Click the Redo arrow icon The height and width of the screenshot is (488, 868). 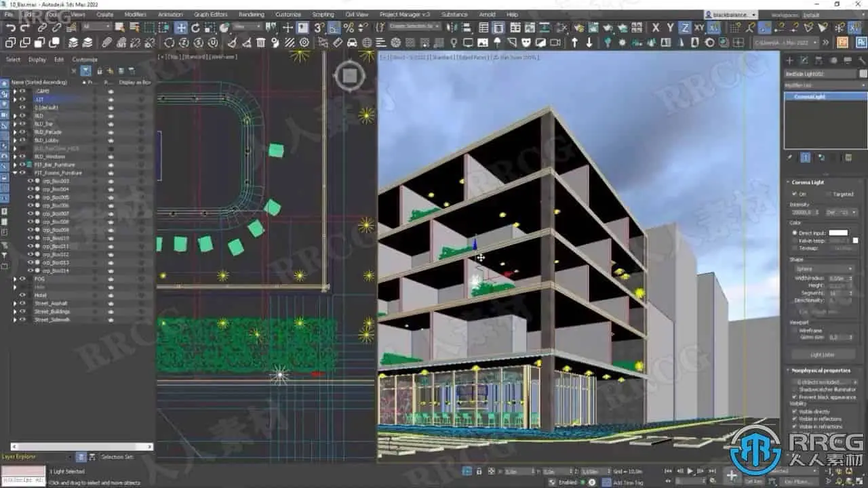point(25,28)
